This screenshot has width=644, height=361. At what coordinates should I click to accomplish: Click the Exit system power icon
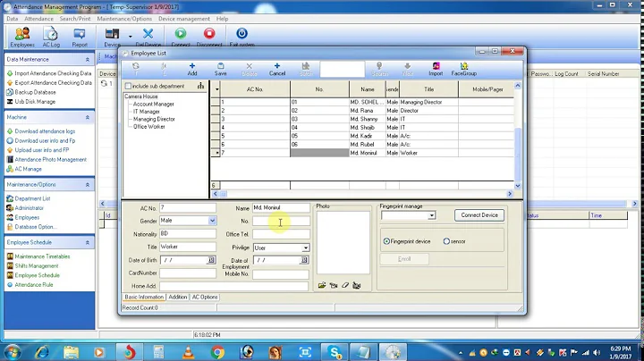(241, 34)
